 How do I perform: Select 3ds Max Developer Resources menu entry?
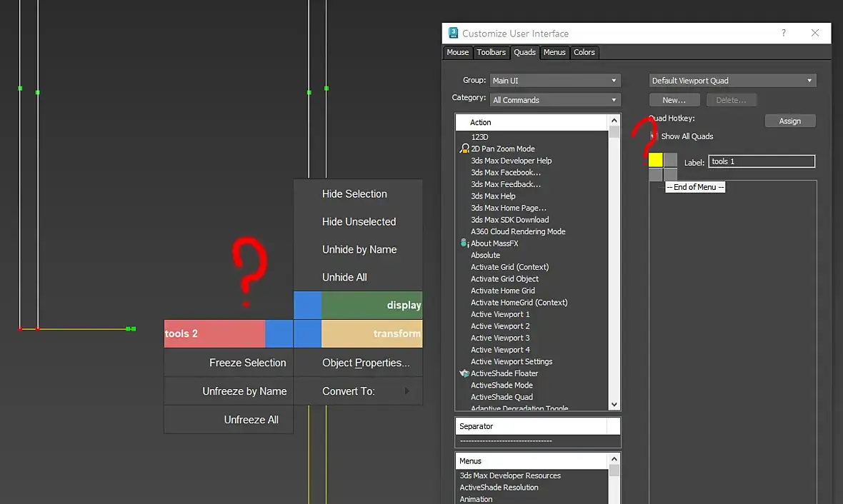510,475
